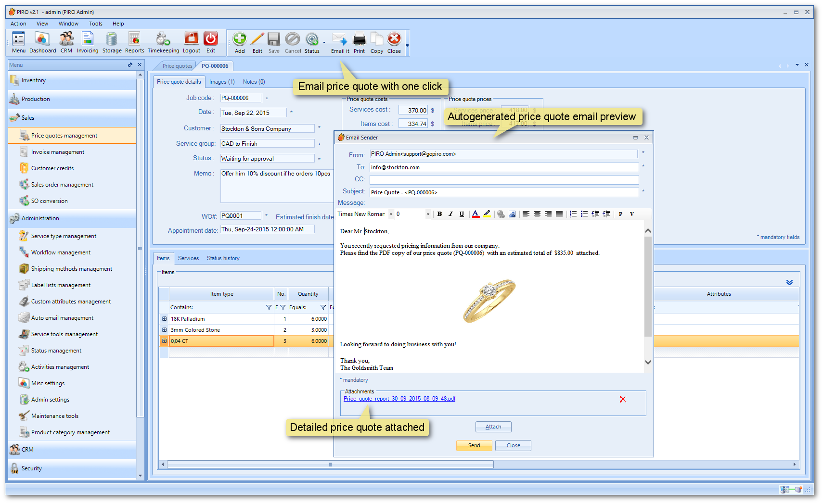Click the font color A button
The width and height of the screenshot is (823, 504).
pos(476,214)
